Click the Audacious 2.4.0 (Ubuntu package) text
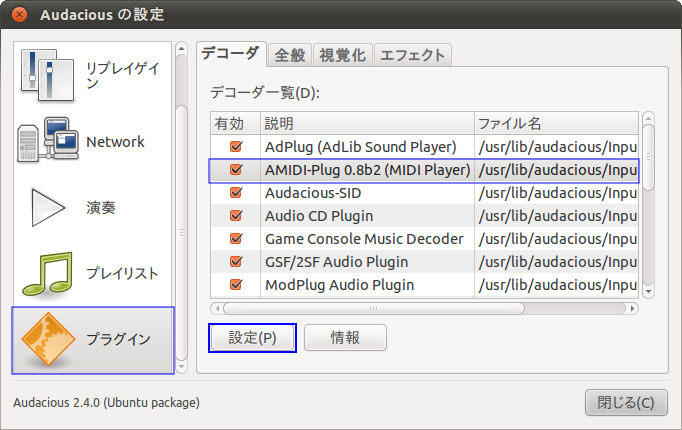The width and height of the screenshot is (682, 430). coord(106,403)
